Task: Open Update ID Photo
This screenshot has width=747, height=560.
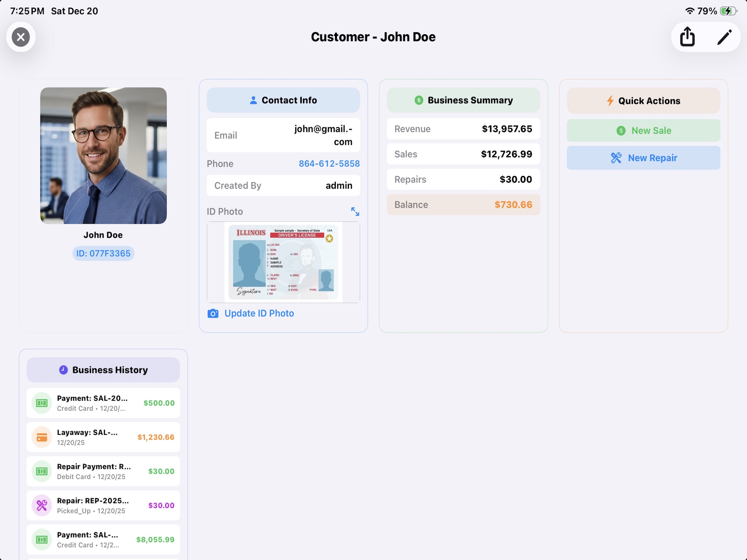Action: tap(259, 313)
